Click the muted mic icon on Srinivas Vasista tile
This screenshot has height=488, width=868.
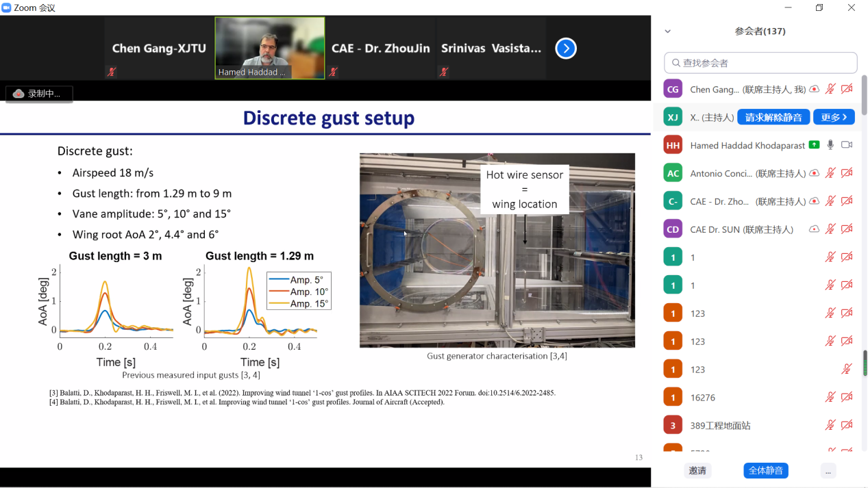click(x=444, y=72)
